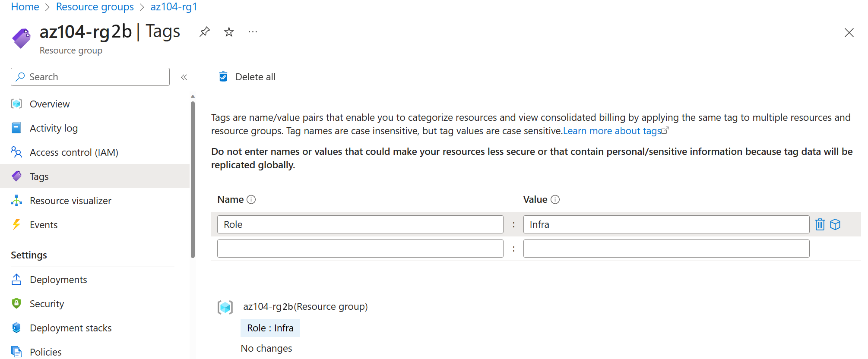Switch to the Overview page
The width and height of the screenshot is (868, 359).
coord(49,104)
